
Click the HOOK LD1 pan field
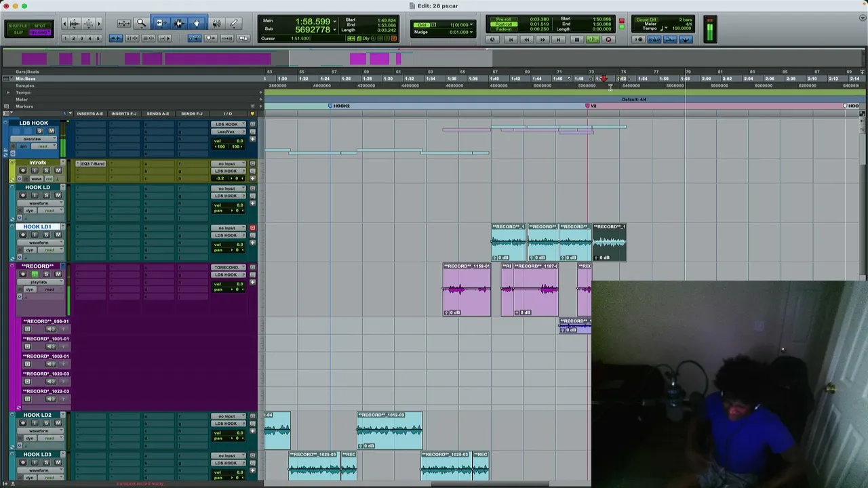coord(228,249)
